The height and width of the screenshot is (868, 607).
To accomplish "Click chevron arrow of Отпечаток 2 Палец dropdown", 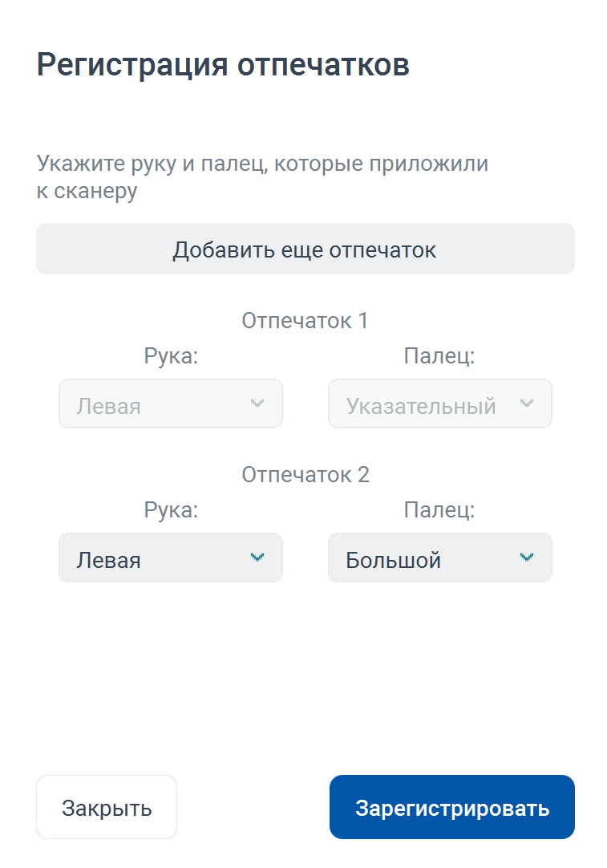I will point(527,557).
